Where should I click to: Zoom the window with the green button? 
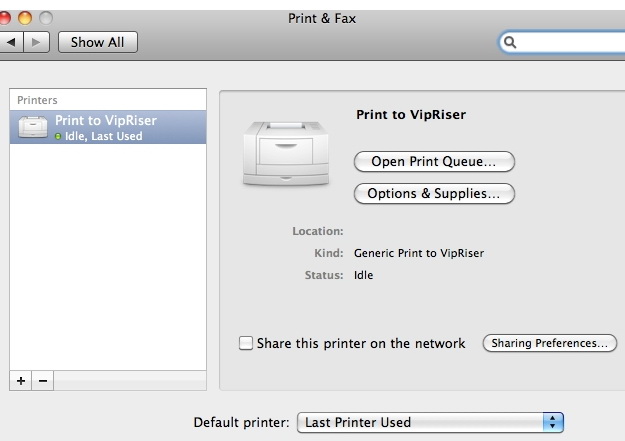45,17
